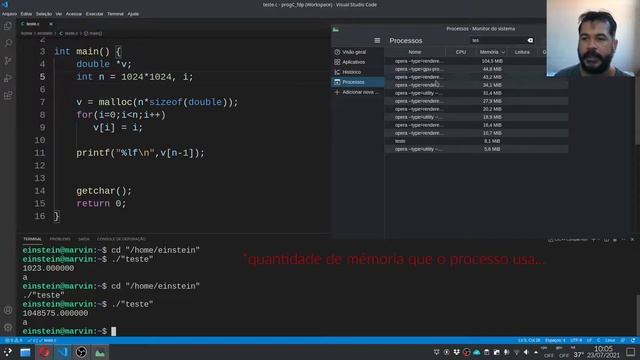
Task: Open the volume tray icon
Action: (x=526, y=352)
